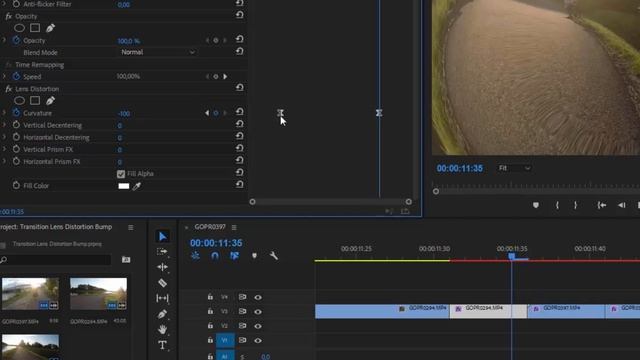Toggle Linked Selection in the timeline
Image resolution: width=640 pixels, height=360 pixels.
[234, 256]
